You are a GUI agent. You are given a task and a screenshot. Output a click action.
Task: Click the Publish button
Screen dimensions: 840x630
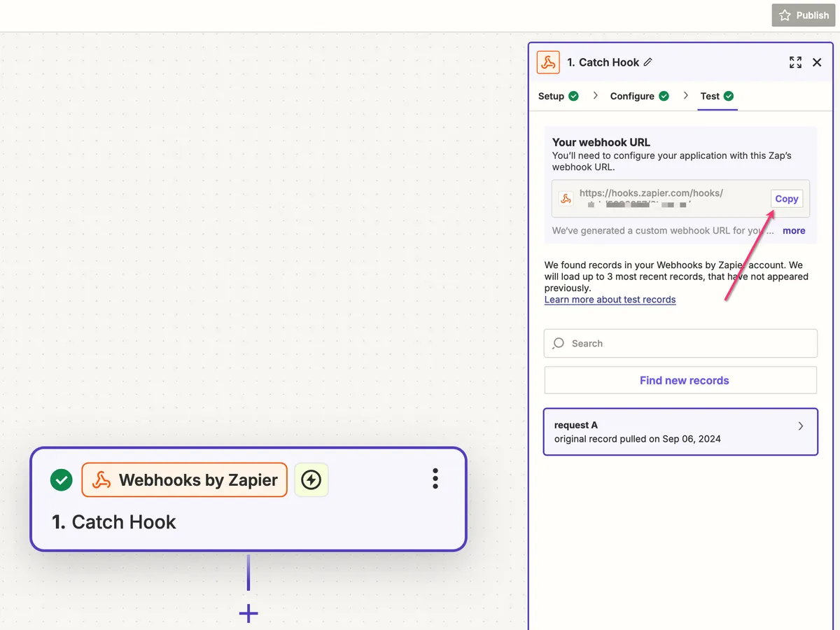pyautogui.click(x=803, y=15)
